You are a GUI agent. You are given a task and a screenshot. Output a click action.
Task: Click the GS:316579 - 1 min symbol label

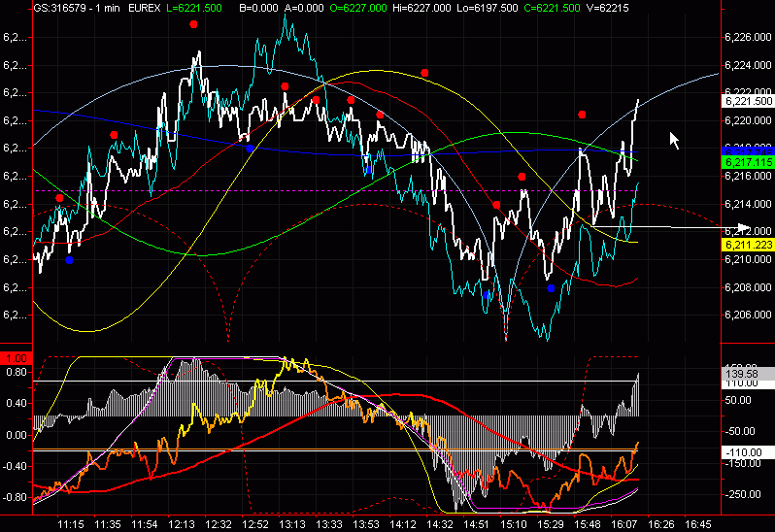(x=77, y=8)
